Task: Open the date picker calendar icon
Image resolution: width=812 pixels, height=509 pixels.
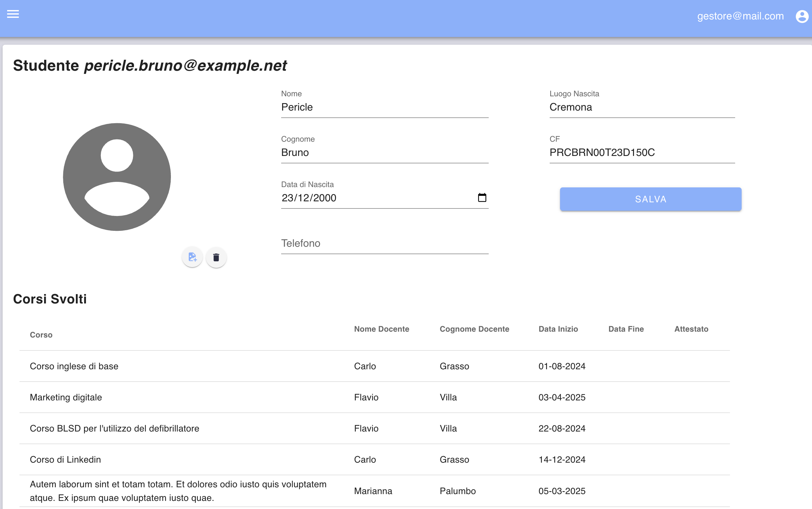Action: (482, 198)
